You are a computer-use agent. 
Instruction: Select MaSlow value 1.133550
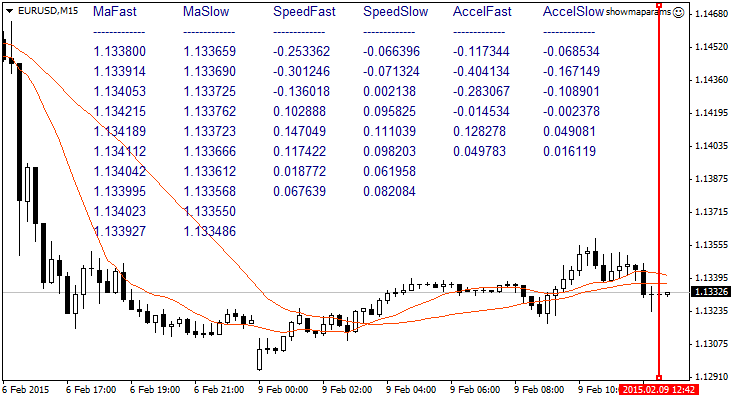pyautogui.click(x=210, y=212)
